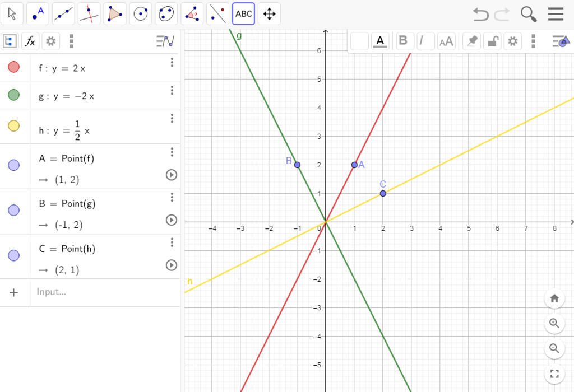The width and height of the screenshot is (574, 392).
Task: Click the Zoom out button
Action: 554,348
